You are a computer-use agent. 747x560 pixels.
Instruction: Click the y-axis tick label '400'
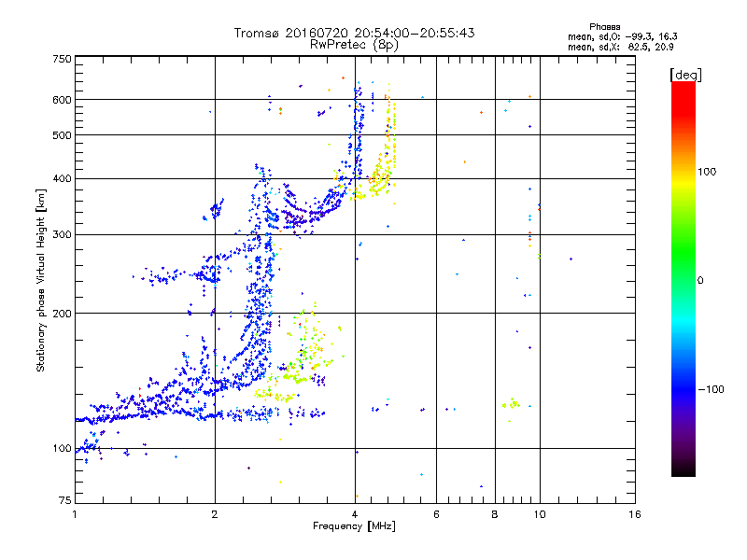coord(62,178)
